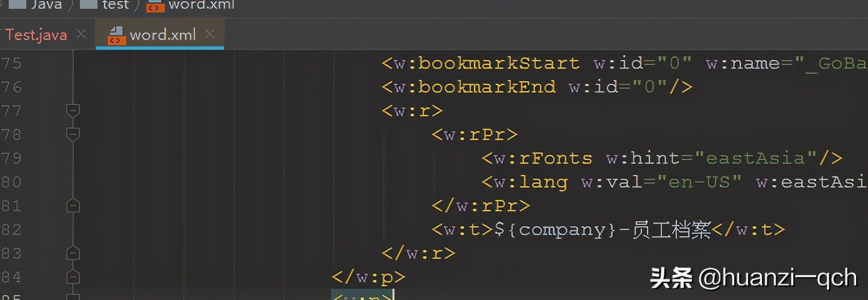Click the ${company} placeholder text

pyautogui.click(x=556, y=229)
